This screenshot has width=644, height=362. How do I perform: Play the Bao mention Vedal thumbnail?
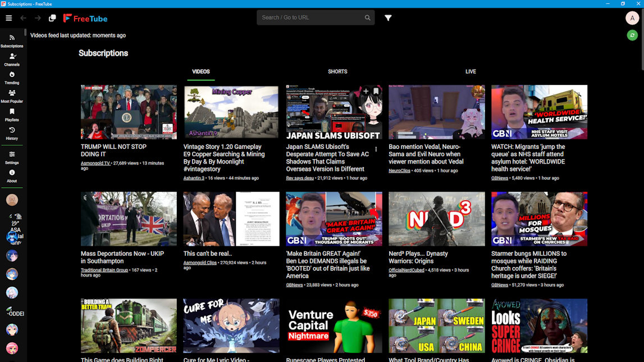tap(437, 112)
